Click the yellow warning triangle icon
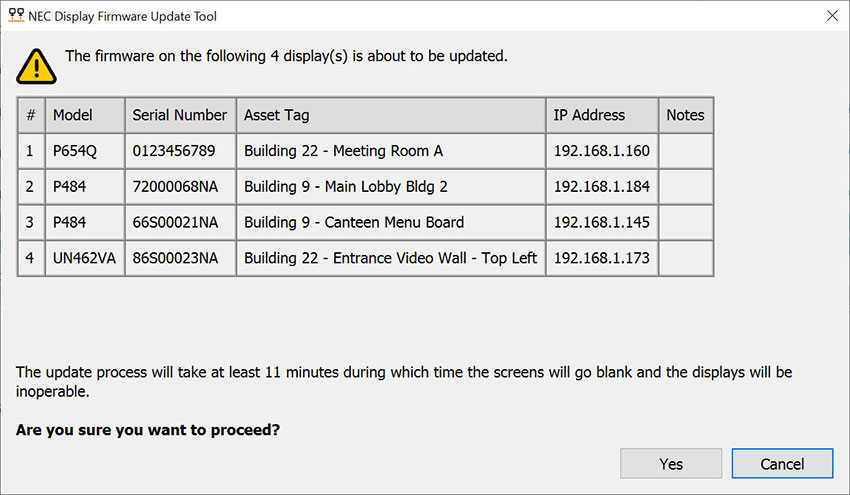 click(x=36, y=64)
